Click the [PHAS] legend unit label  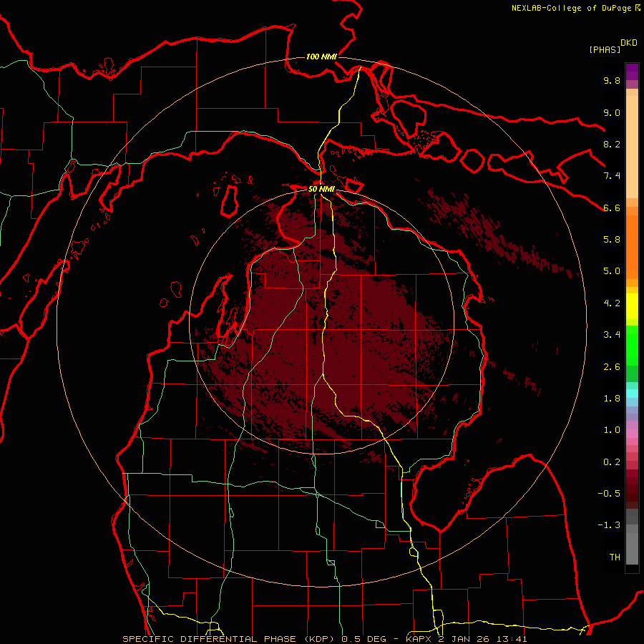[x=605, y=49]
